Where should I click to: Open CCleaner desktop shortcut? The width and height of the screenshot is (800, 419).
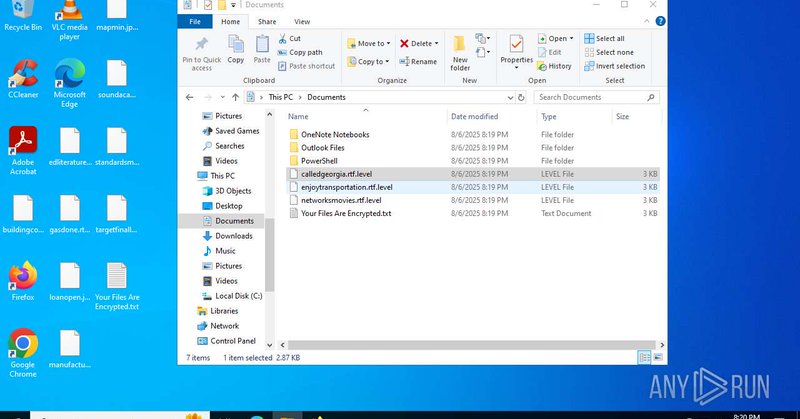pyautogui.click(x=23, y=79)
